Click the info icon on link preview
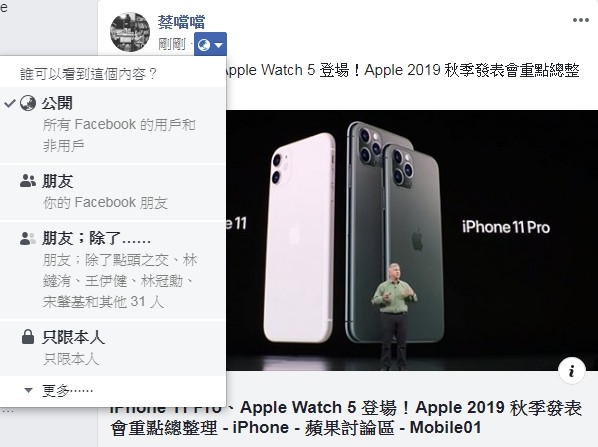 pos(571,371)
